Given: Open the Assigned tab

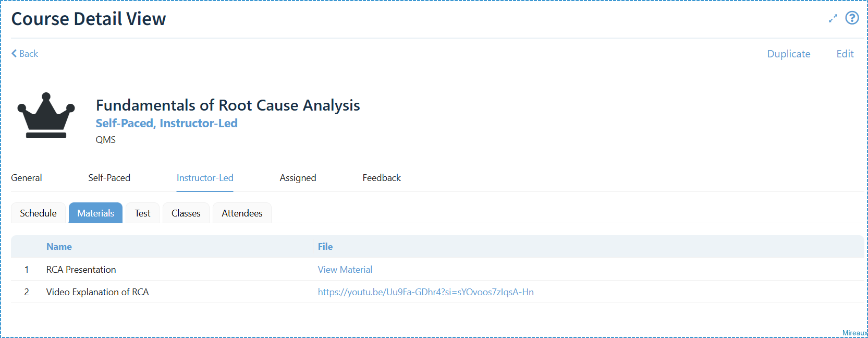Looking at the screenshot, I should tap(298, 178).
